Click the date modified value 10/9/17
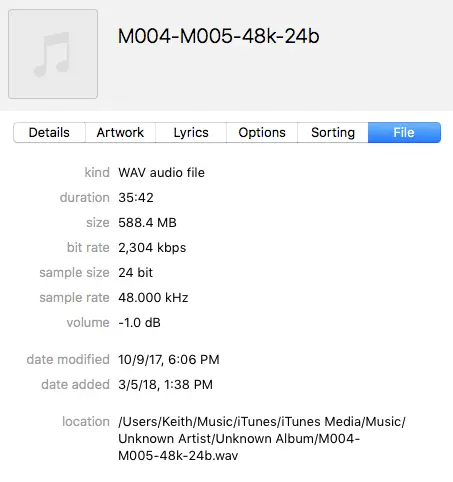Viewport: 453px width, 482px height. [169, 360]
